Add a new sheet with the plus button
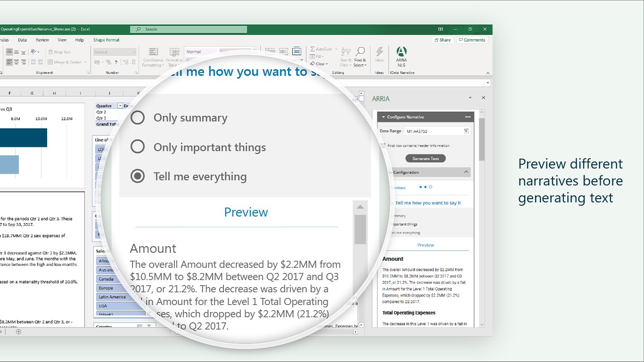 pos(19,331)
